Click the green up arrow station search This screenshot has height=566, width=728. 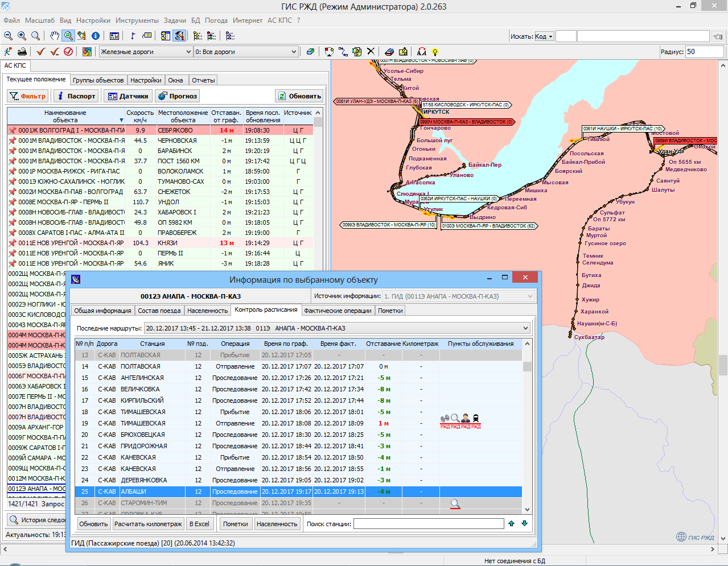[511, 523]
